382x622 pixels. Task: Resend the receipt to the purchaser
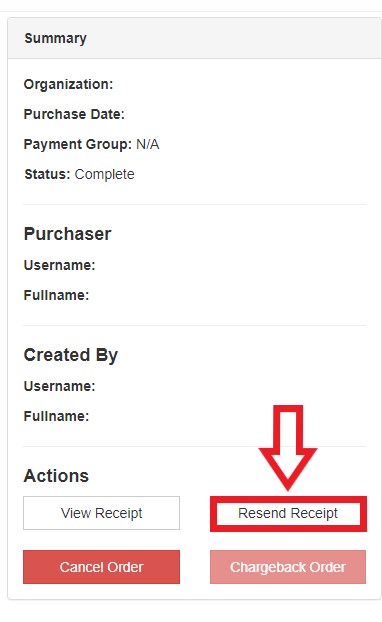(288, 513)
